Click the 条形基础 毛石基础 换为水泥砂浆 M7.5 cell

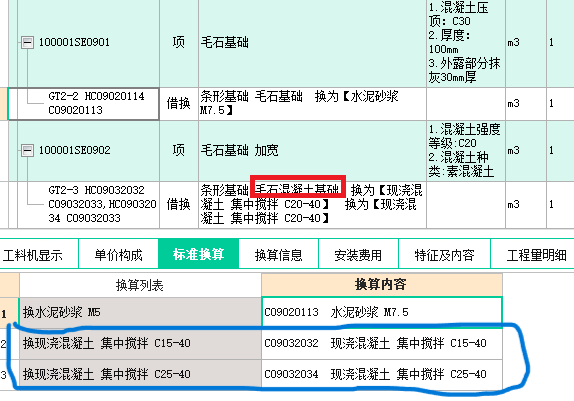(312, 104)
